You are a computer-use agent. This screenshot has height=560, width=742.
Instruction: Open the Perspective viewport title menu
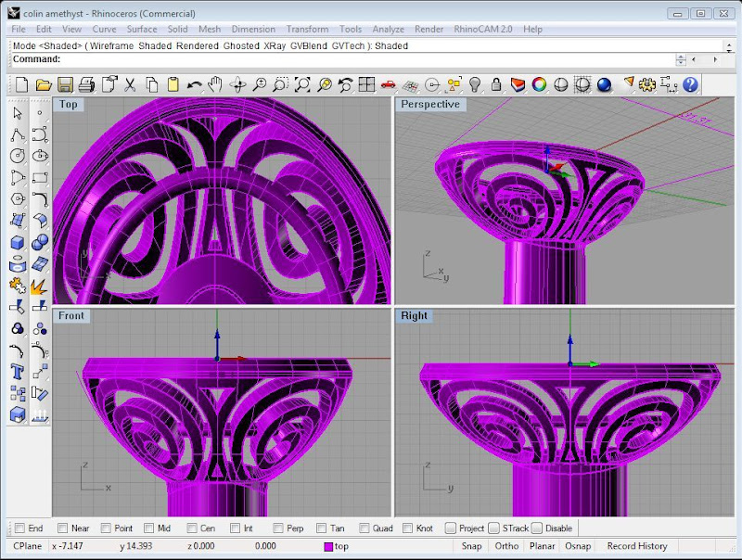(x=429, y=105)
